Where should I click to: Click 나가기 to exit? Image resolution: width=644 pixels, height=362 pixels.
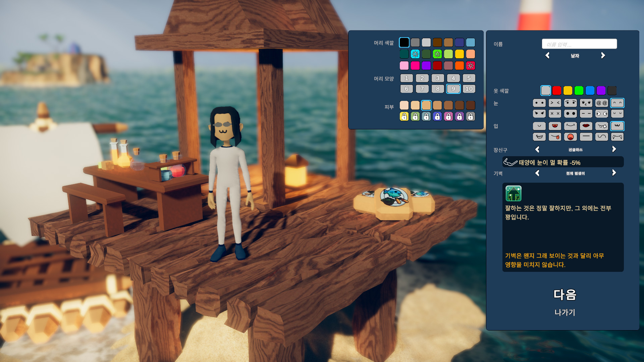[x=565, y=312]
